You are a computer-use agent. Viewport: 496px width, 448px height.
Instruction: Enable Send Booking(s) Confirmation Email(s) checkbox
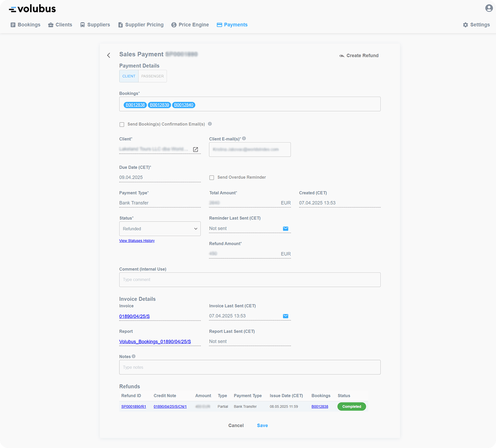click(122, 124)
